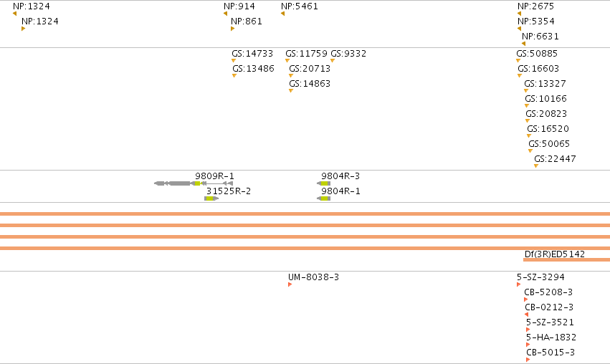Click the 9809R-1 transcript glyph
610x364 pixels.
(x=194, y=183)
